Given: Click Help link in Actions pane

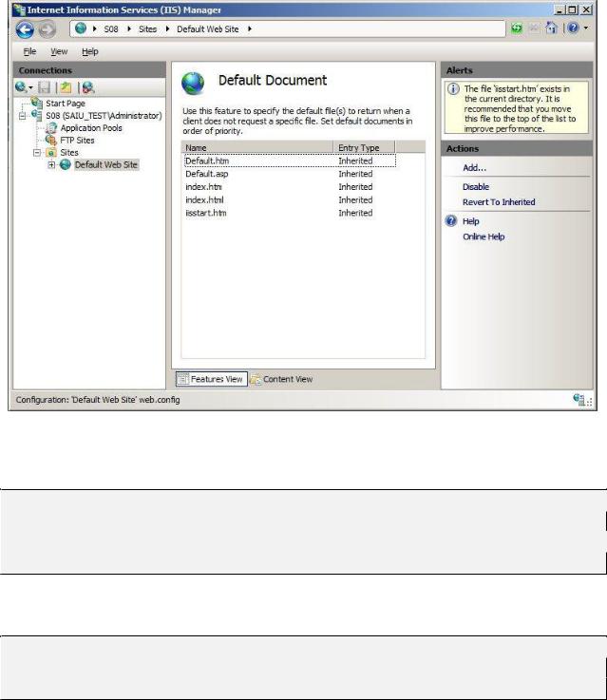Looking at the screenshot, I should 470,221.
